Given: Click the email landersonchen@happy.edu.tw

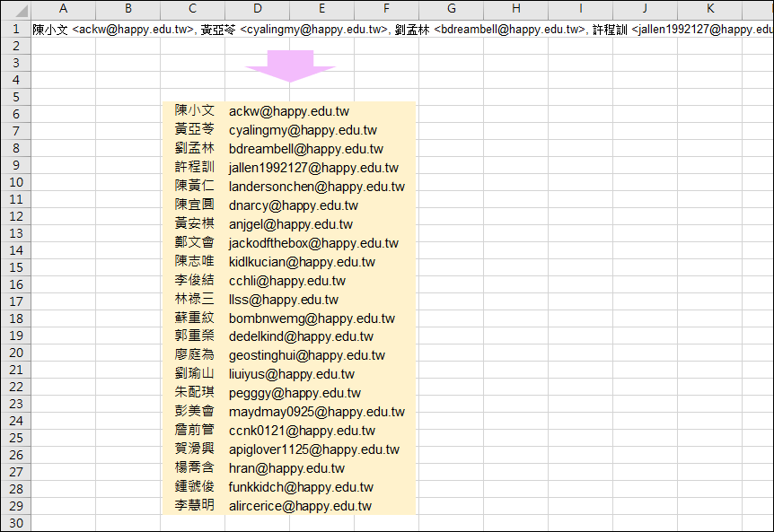Looking at the screenshot, I should point(316,187).
